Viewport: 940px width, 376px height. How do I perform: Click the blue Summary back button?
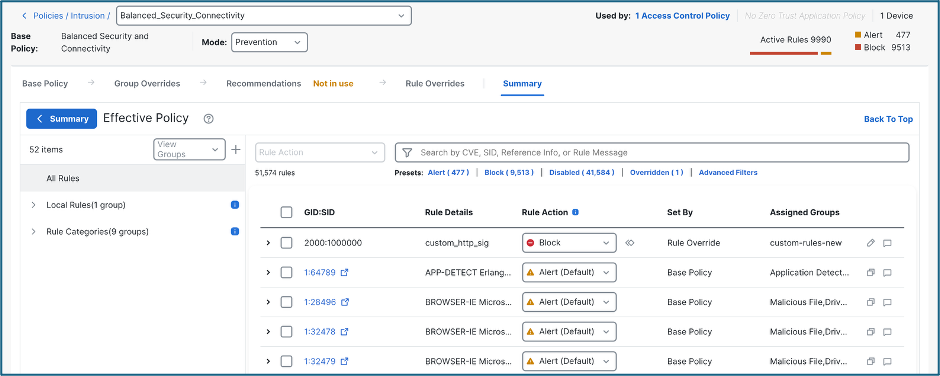click(x=62, y=119)
